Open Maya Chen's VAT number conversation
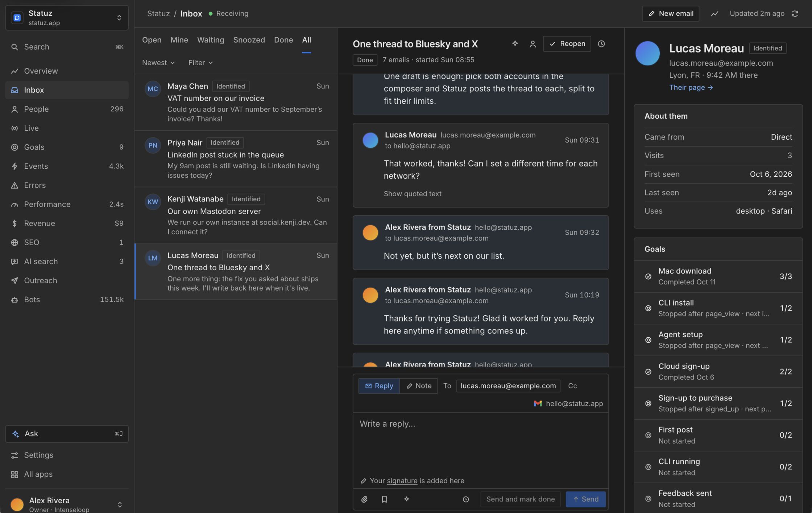This screenshot has width=812, height=513. coord(236,102)
